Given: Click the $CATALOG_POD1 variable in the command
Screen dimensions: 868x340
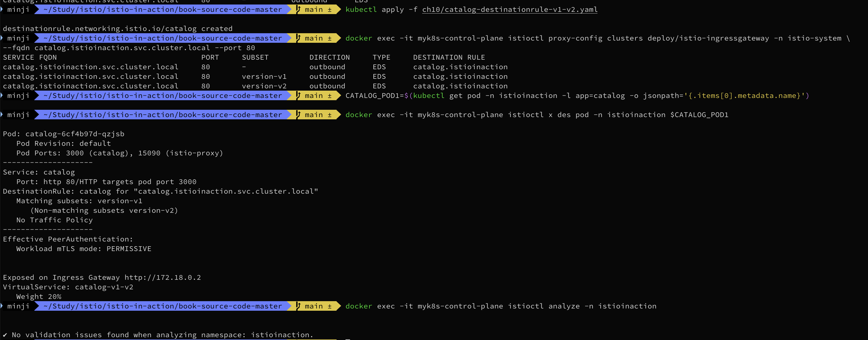Looking at the screenshot, I should (x=699, y=115).
